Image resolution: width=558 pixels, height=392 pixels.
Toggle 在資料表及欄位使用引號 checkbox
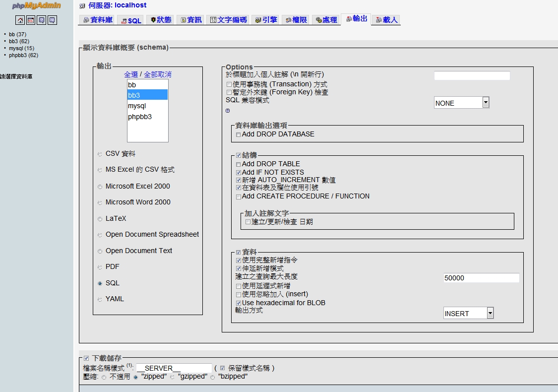239,188
